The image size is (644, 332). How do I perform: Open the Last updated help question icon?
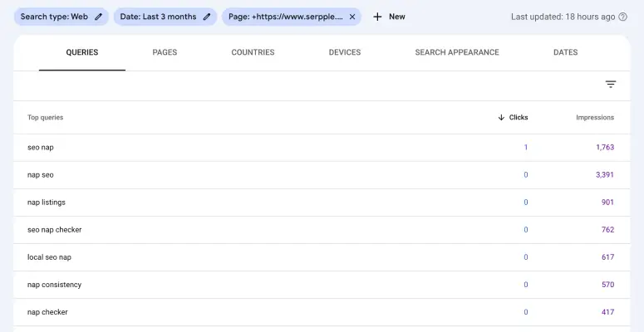(623, 17)
